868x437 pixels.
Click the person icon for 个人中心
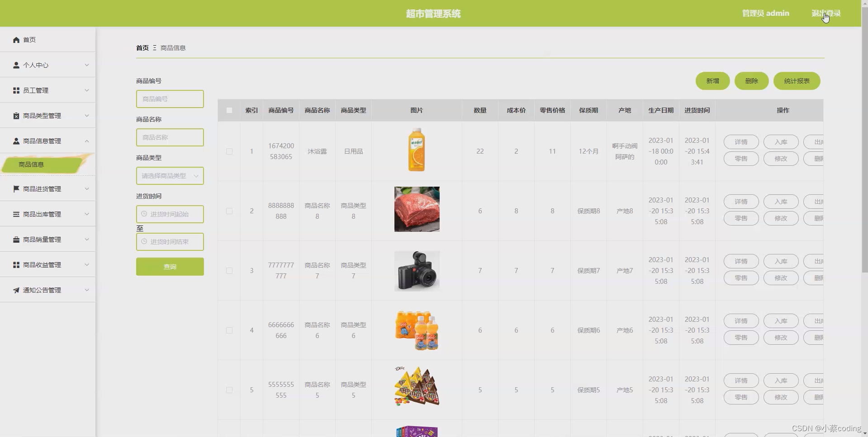(16, 65)
